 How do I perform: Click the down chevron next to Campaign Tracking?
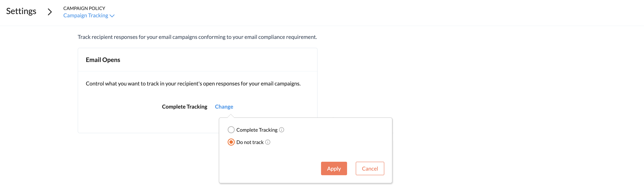click(112, 16)
